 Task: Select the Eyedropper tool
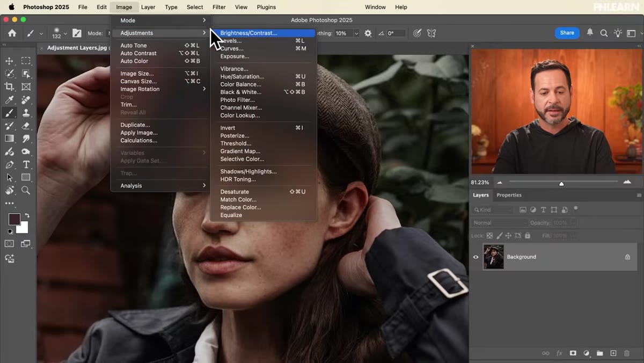pos(9,100)
